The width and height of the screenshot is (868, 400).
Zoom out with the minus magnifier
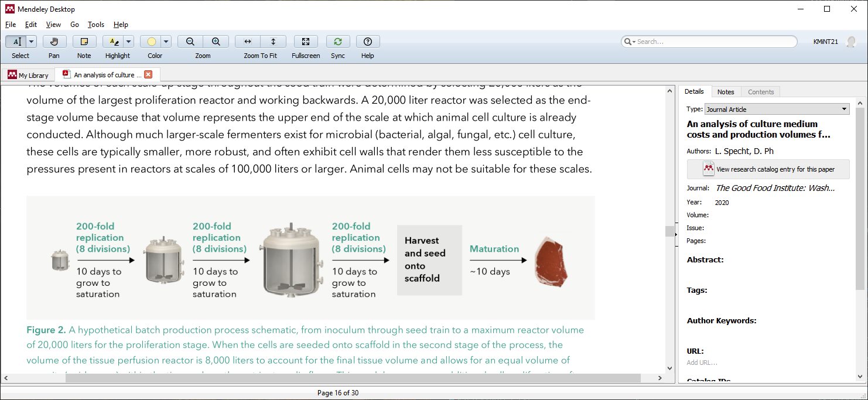click(190, 42)
